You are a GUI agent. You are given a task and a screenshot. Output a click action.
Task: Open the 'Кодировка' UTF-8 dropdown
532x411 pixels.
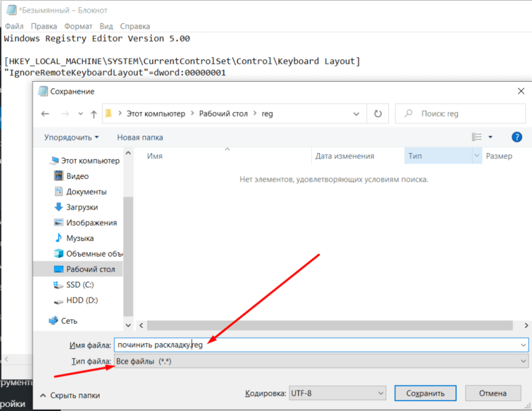pyautogui.click(x=338, y=393)
